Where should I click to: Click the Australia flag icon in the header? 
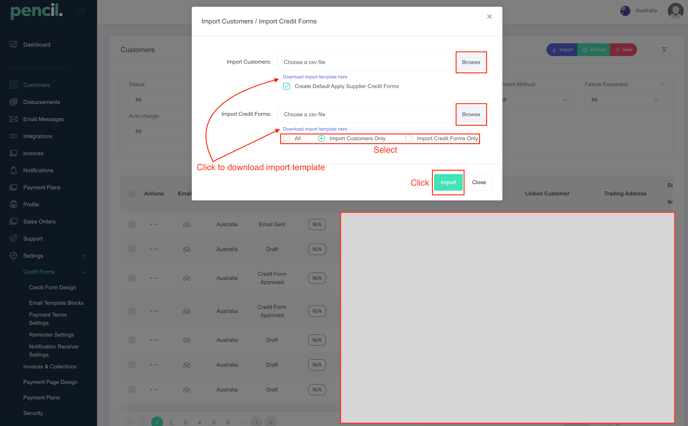(625, 11)
